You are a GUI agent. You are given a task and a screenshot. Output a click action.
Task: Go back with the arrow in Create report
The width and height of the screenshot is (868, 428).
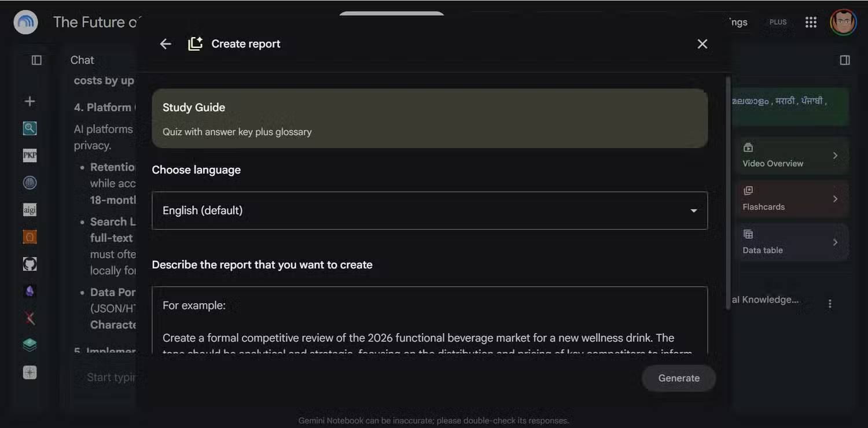[165, 44]
